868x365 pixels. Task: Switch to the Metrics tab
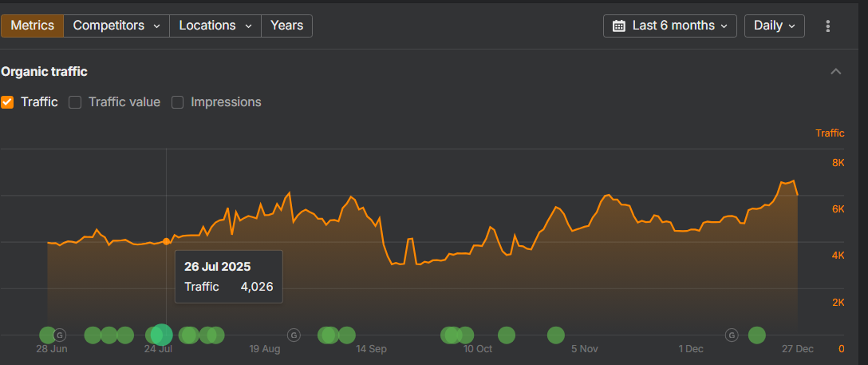[x=32, y=26]
